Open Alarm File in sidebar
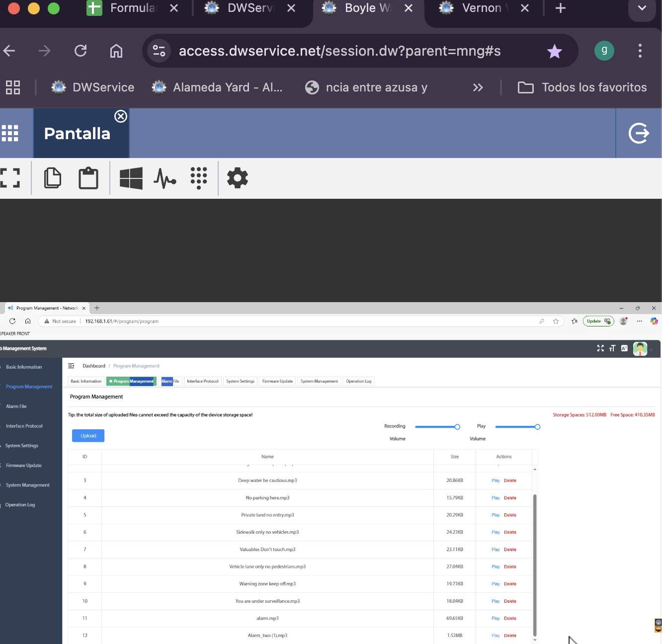 16,406
